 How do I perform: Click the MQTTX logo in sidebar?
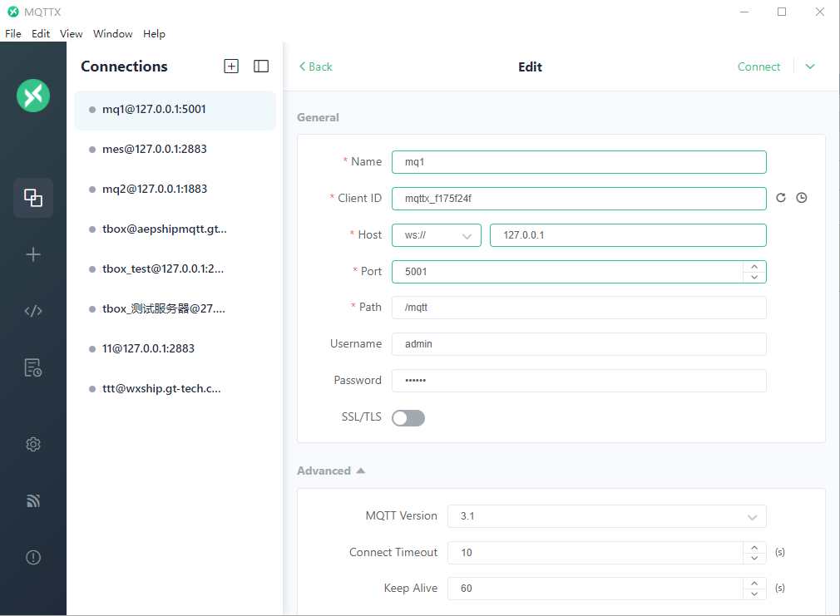pyautogui.click(x=33, y=96)
